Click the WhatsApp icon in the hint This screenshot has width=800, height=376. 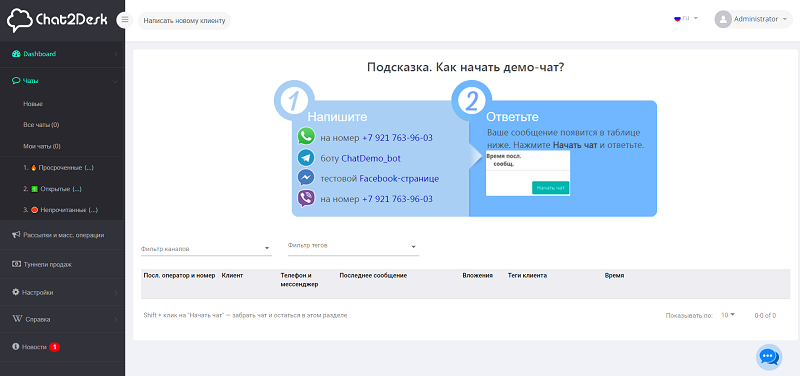tap(306, 137)
